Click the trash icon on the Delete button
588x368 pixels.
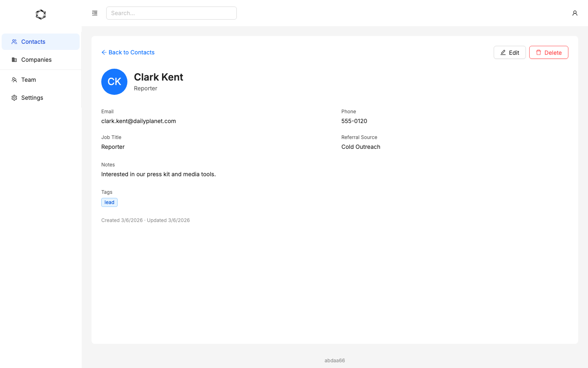[539, 52]
